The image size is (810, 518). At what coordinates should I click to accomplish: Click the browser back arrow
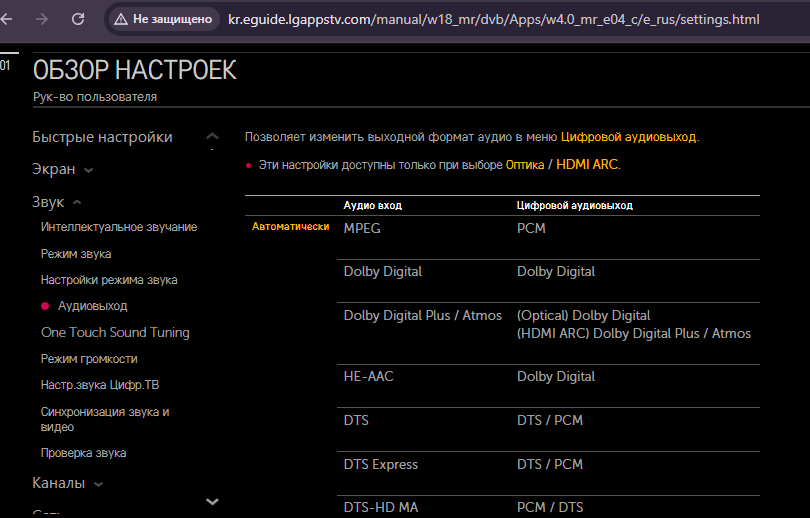click(7, 19)
